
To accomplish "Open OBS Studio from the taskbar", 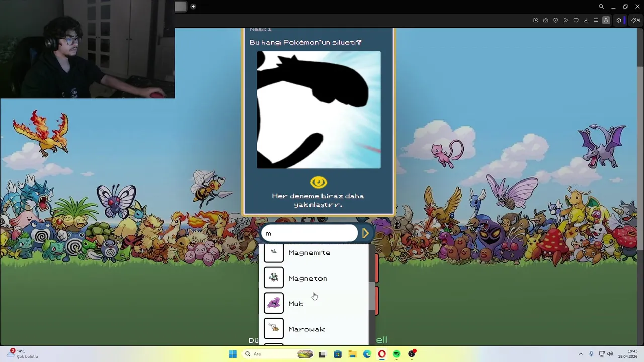I will coord(412,354).
